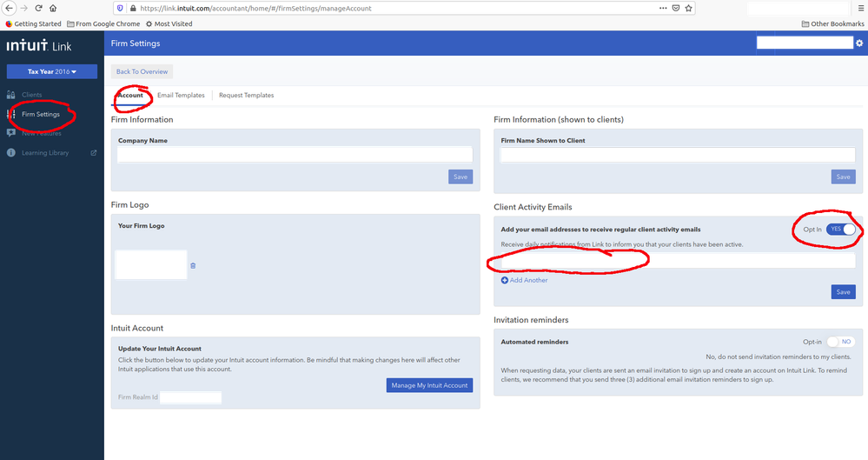Switch to the Email Templates tab

click(x=181, y=96)
